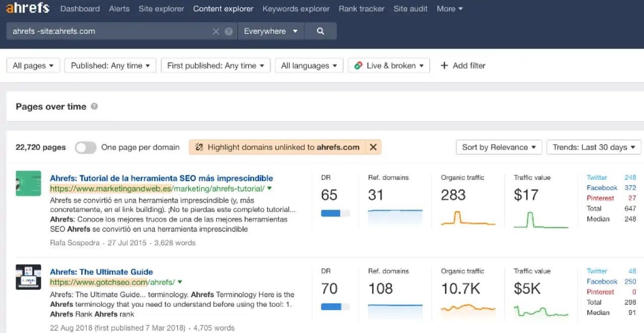Click the Pages over time help icon
The width and height of the screenshot is (644, 333).
tap(94, 107)
